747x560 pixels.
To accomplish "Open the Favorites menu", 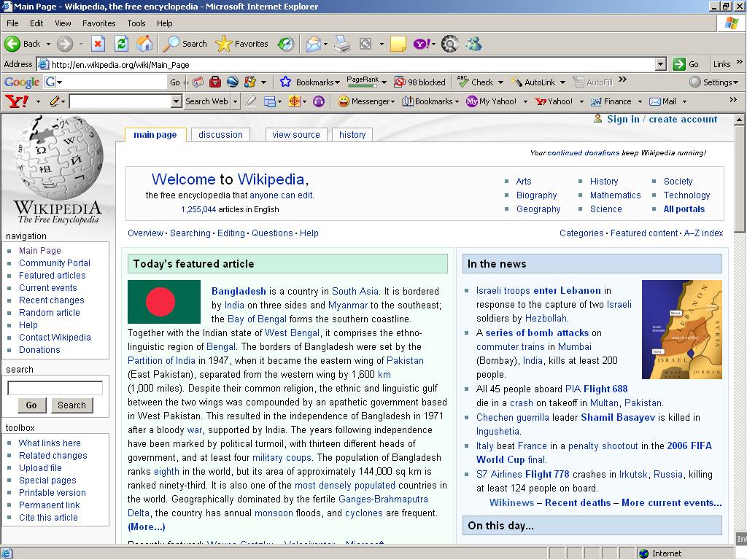I will [x=98, y=23].
